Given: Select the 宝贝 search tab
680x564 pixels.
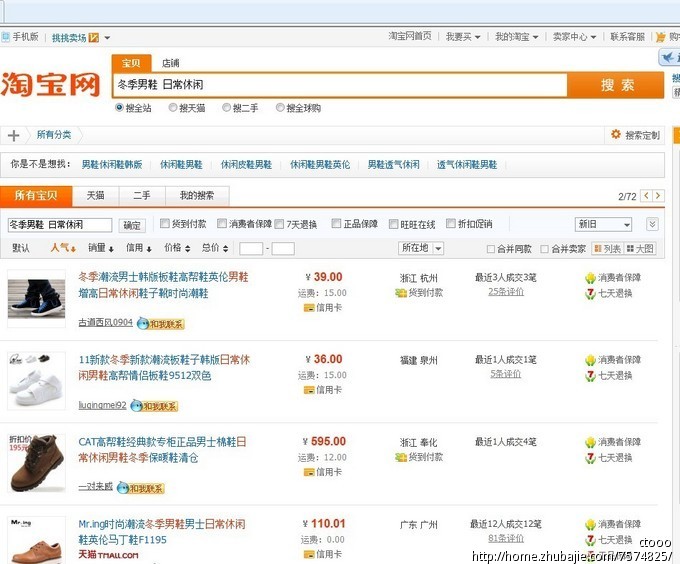Looking at the screenshot, I should click(x=131, y=63).
